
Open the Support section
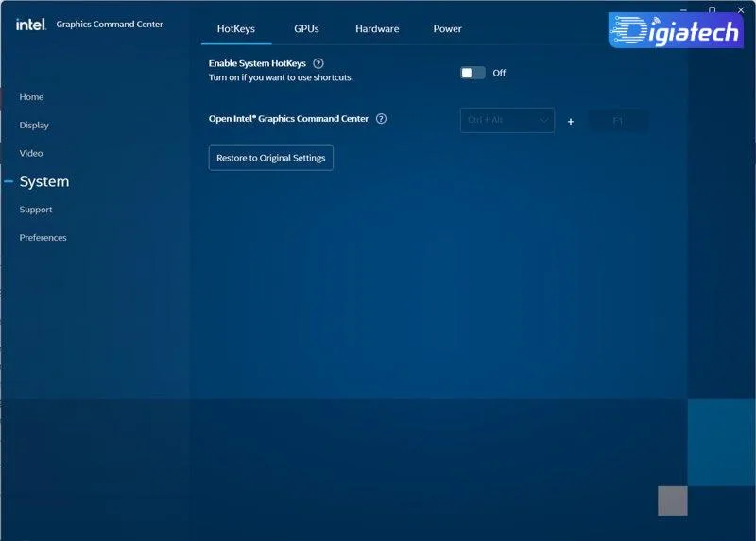(36, 210)
